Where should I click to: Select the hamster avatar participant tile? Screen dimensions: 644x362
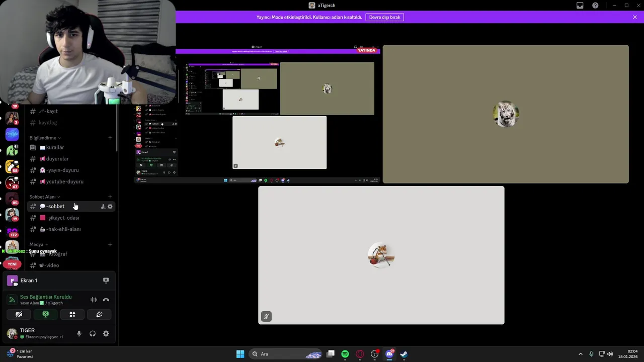tap(381, 255)
